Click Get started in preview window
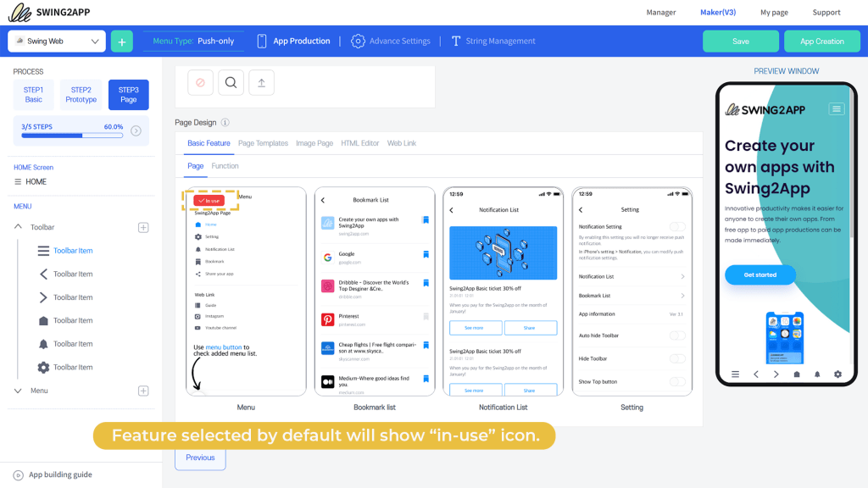The image size is (868, 488). tap(760, 275)
